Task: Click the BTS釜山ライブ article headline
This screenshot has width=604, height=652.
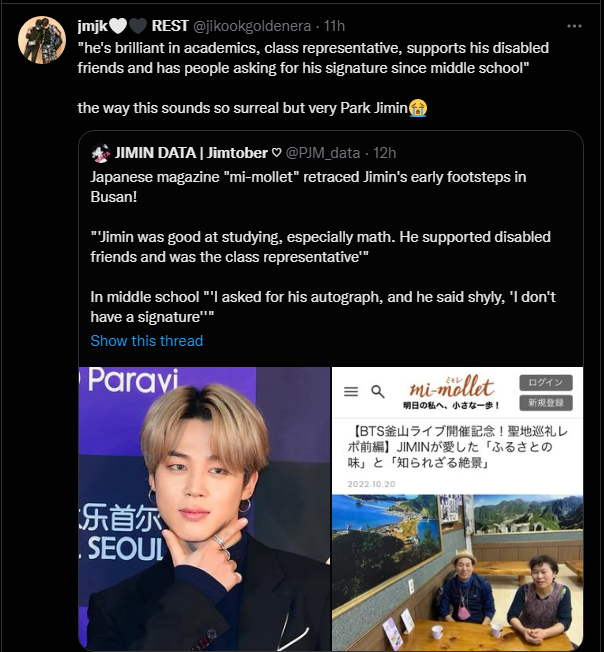Action: (458, 447)
